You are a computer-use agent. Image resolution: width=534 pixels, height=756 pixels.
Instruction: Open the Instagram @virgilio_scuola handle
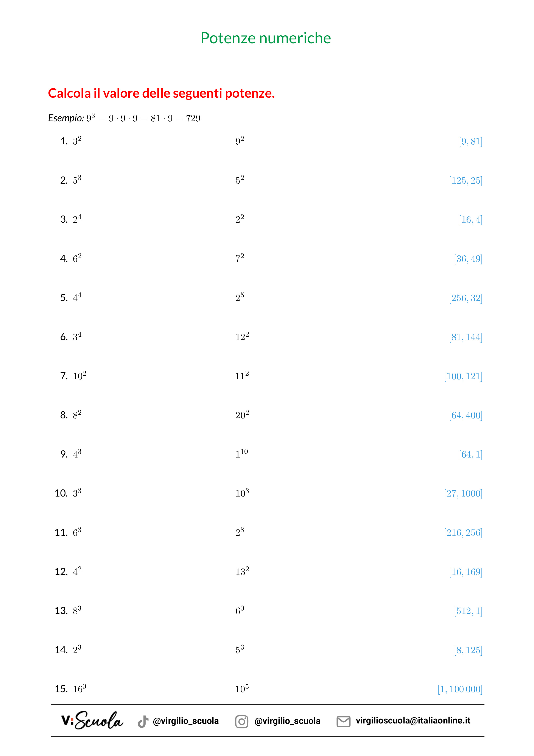point(287,721)
